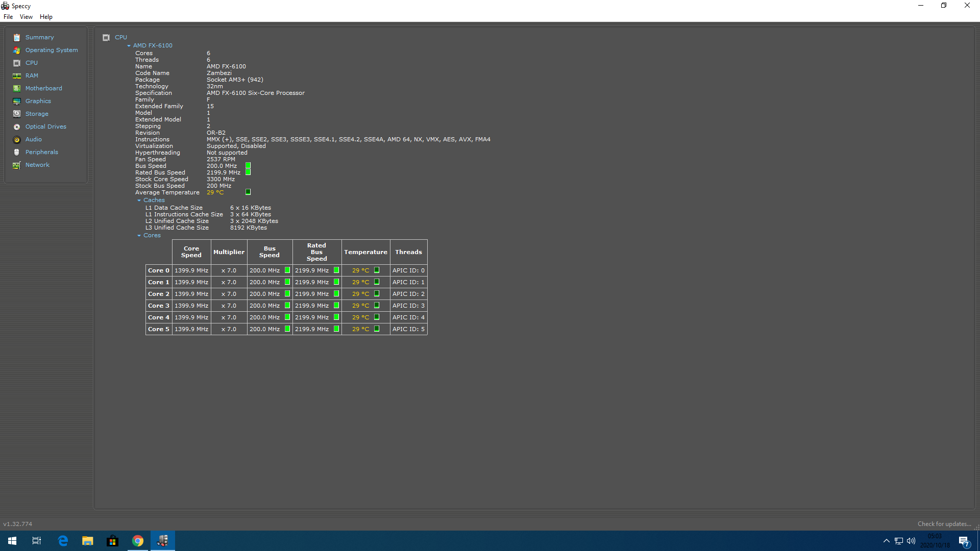Toggle the Average Temperature green indicator

(248, 192)
